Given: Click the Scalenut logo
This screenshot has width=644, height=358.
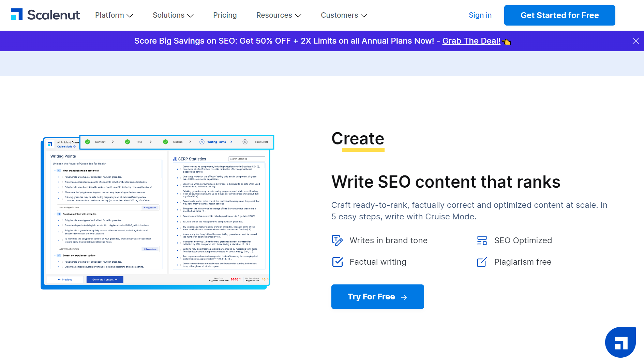Looking at the screenshot, I should click(45, 15).
